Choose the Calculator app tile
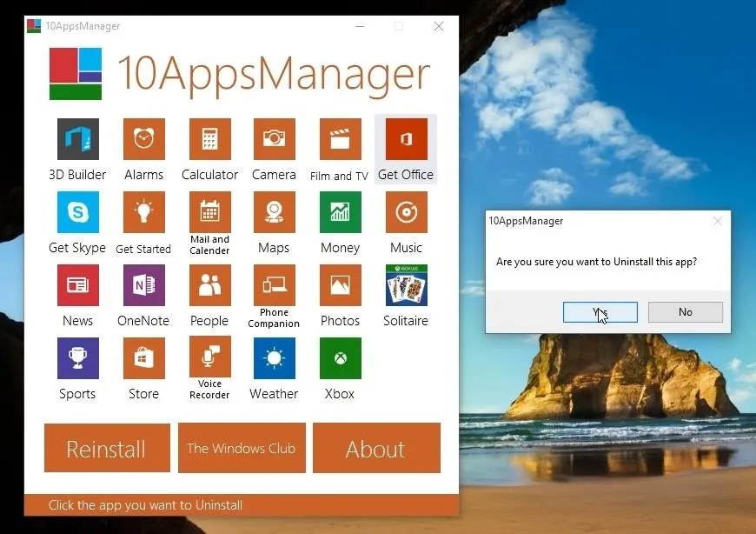This screenshot has width=756, height=534. click(209, 139)
